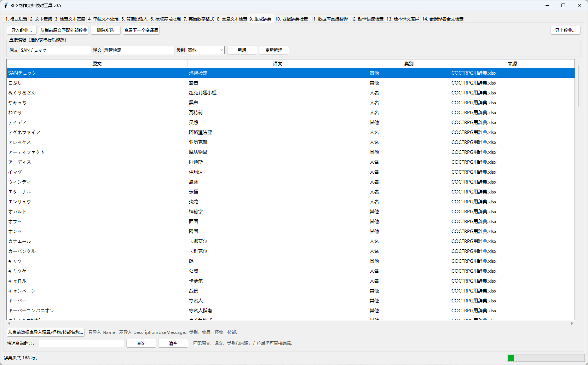The image size is (588, 365).
Task: Select the アグネファイア row
Action: [290, 132]
